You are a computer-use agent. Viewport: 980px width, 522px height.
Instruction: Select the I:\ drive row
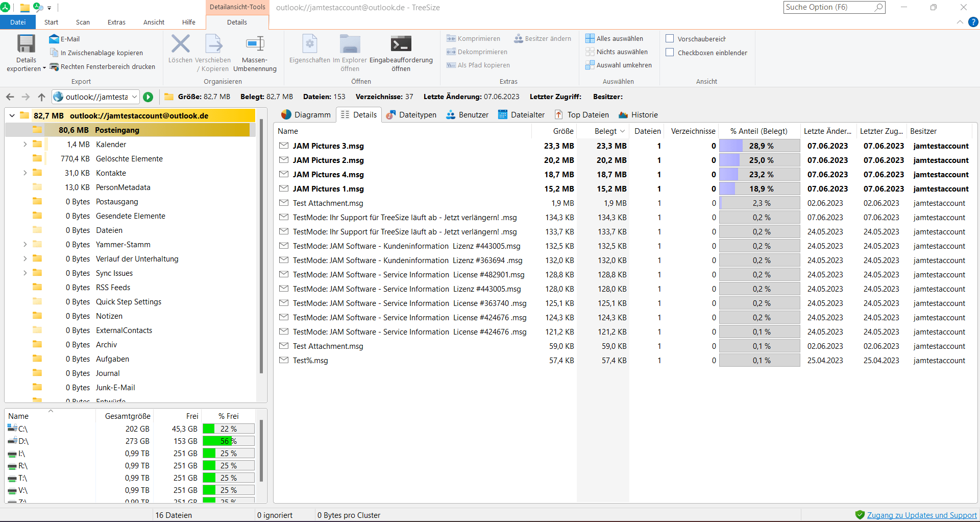[131, 454]
